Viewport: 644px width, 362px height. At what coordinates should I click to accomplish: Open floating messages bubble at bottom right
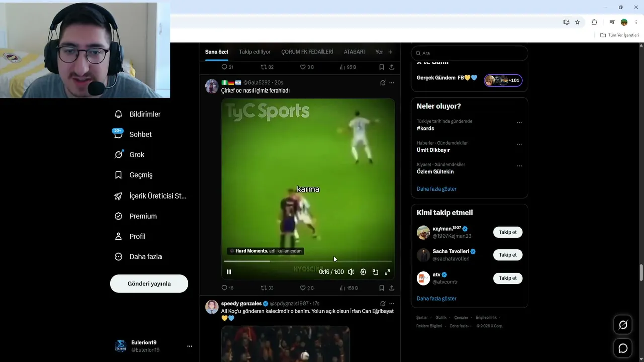point(623,348)
